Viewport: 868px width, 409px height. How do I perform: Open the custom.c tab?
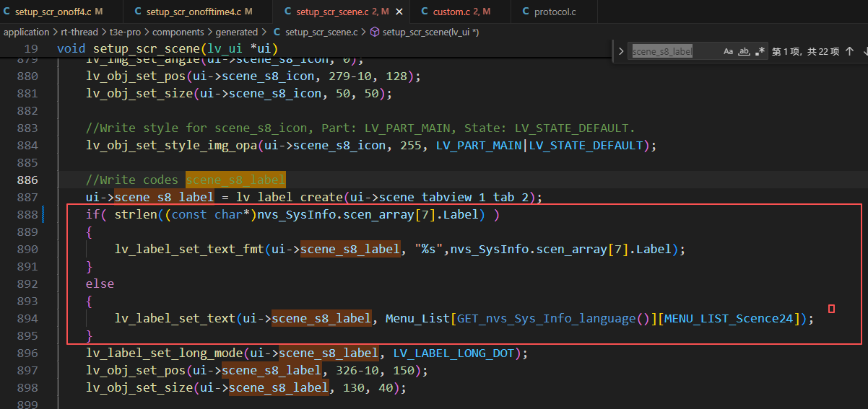click(456, 12)
